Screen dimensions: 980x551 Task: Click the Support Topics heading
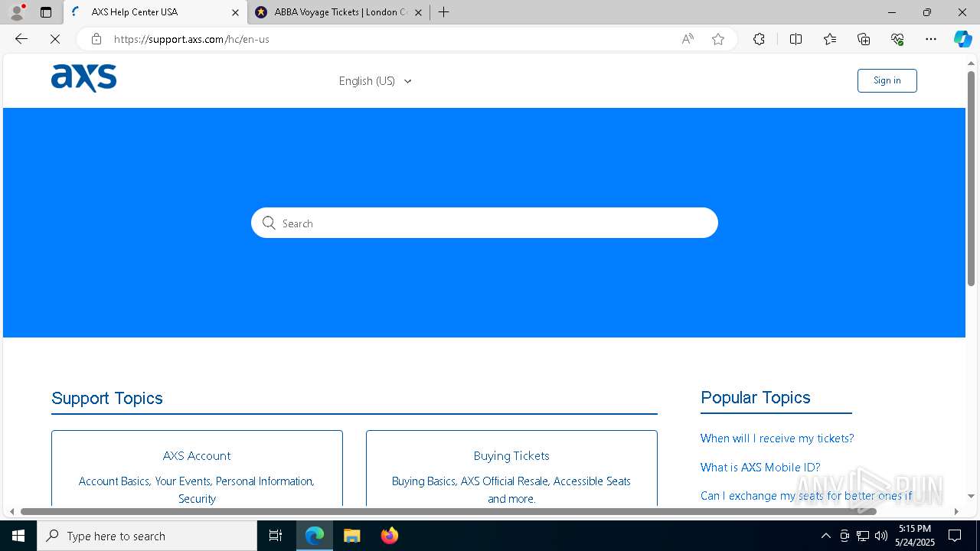tap(107, 398)
